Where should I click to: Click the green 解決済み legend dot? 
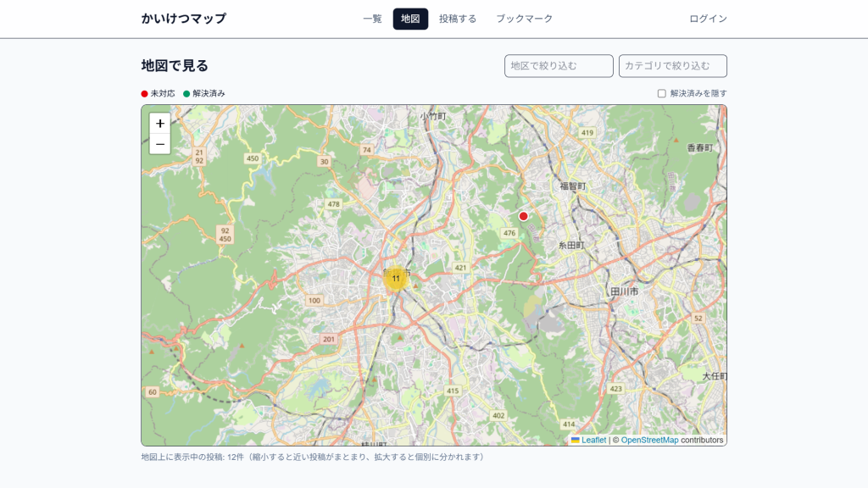[186, 94]
